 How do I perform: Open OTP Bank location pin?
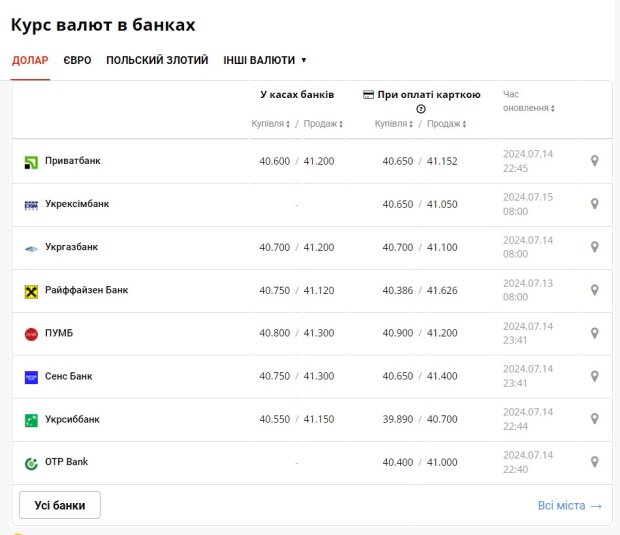coord(594,462)
